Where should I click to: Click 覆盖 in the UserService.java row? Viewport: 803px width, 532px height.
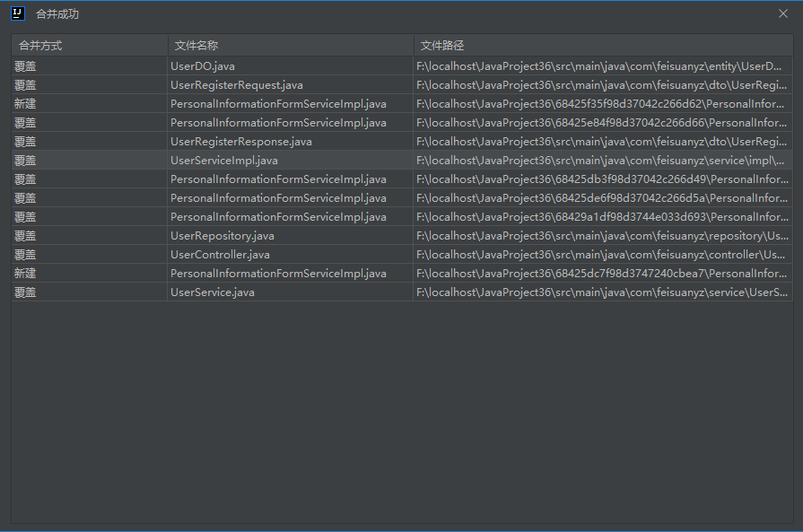click(x=25, y=292)
